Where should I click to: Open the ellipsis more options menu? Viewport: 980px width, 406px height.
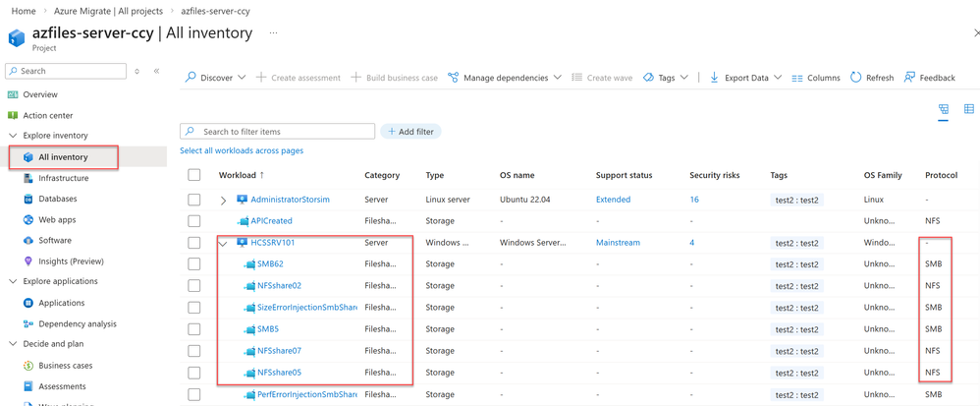click(273, 32)
